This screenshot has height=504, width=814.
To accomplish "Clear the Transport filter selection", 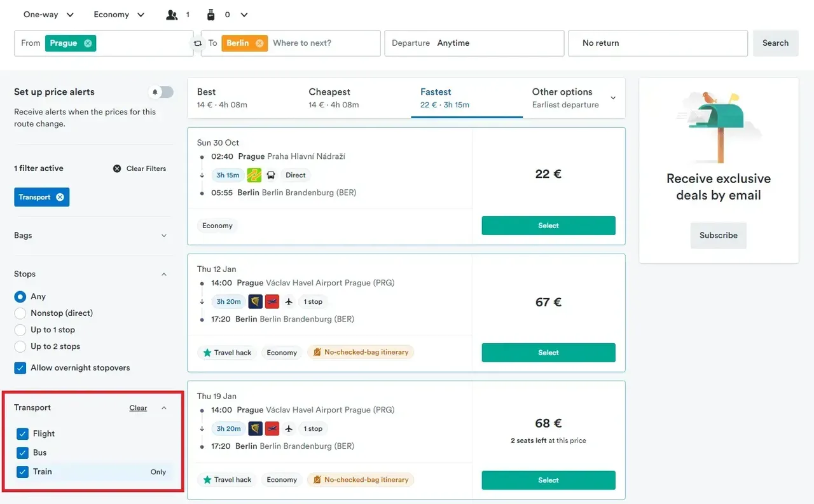I will [x=138, y=408].
